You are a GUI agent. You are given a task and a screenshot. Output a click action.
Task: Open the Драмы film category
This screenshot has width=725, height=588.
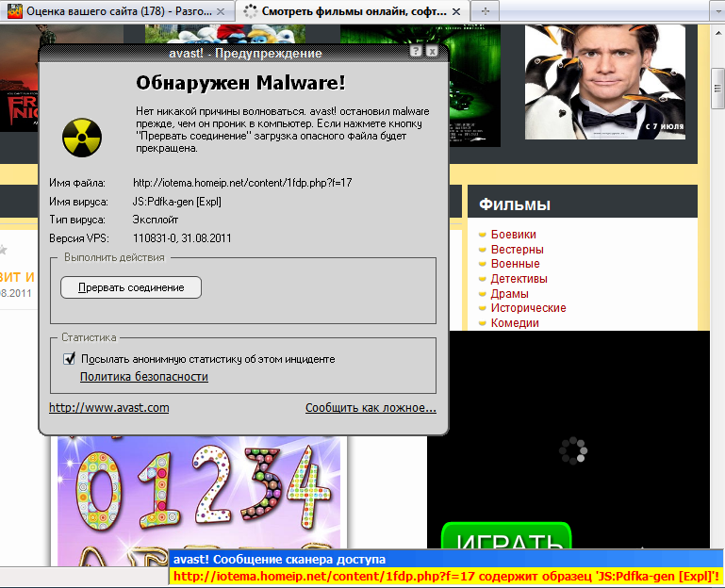(x=509, y=294)
